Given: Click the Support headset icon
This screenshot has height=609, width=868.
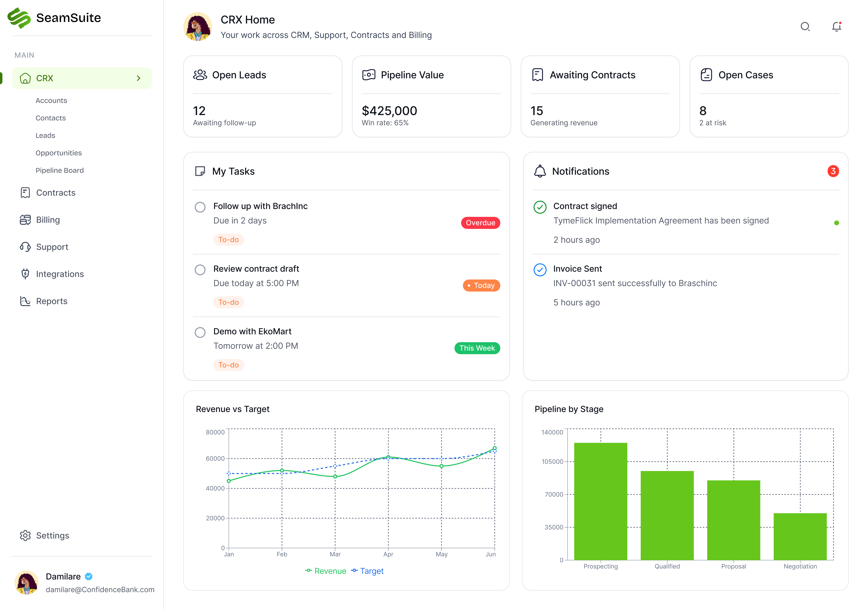Looking at the screenshot, I should point(25,247).
